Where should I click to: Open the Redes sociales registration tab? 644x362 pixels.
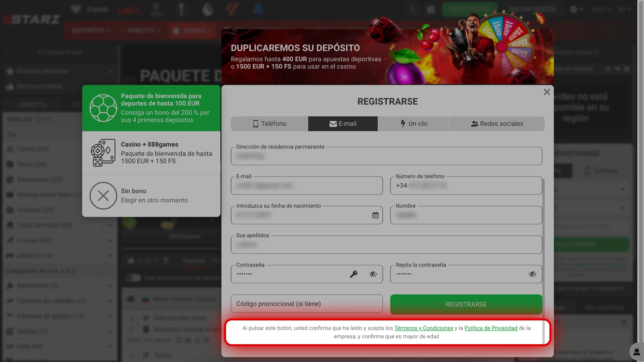point(497,124)
